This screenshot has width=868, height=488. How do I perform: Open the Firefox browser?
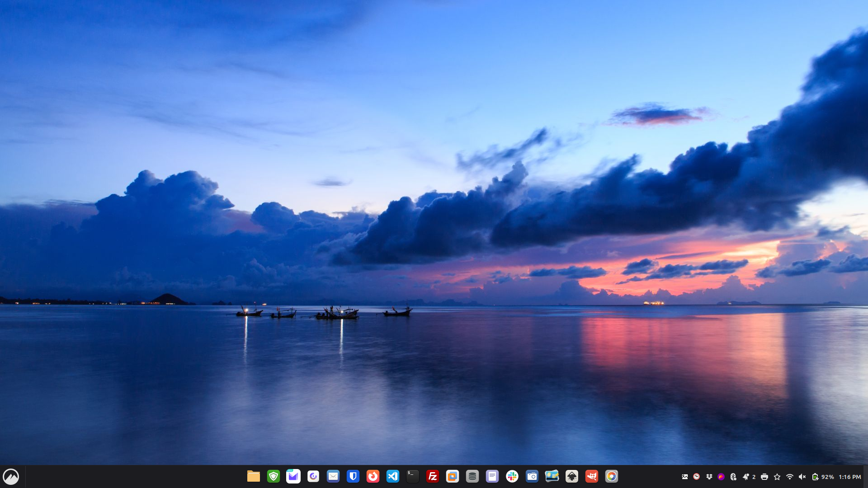(373, 476)
